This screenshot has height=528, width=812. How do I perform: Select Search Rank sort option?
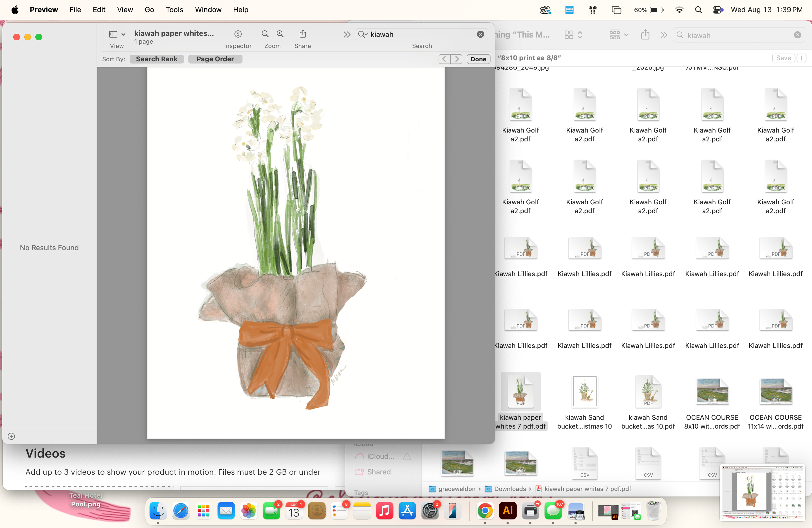pos(157,59)
